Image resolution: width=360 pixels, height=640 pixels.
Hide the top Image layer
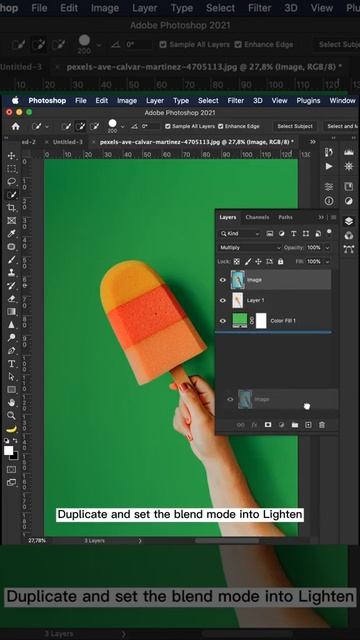point(223,280)
